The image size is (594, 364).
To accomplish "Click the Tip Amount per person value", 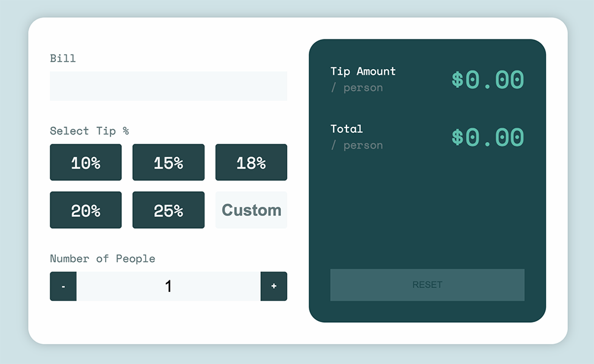I will 489,79.
